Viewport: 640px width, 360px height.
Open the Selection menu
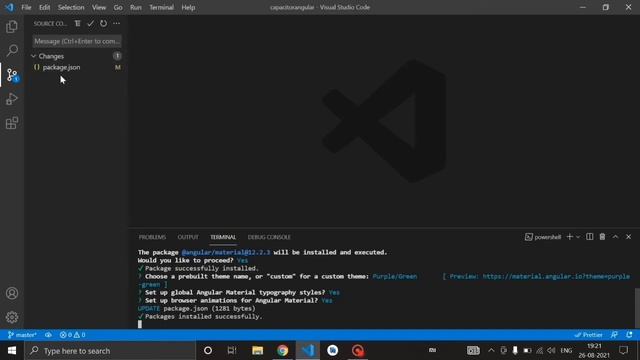[x=71, y=7]
